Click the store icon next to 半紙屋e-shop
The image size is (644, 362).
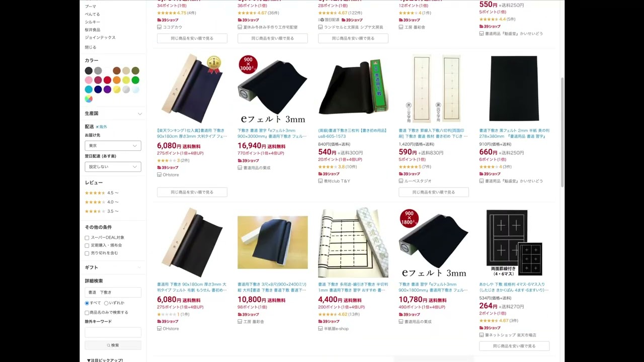point(320,329)
